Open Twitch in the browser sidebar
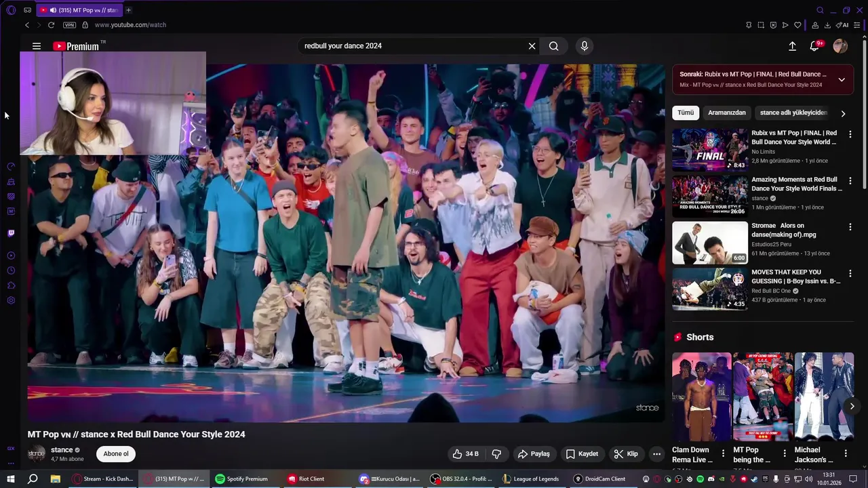This screenshot has height=488, width=868. pos(11,233)
